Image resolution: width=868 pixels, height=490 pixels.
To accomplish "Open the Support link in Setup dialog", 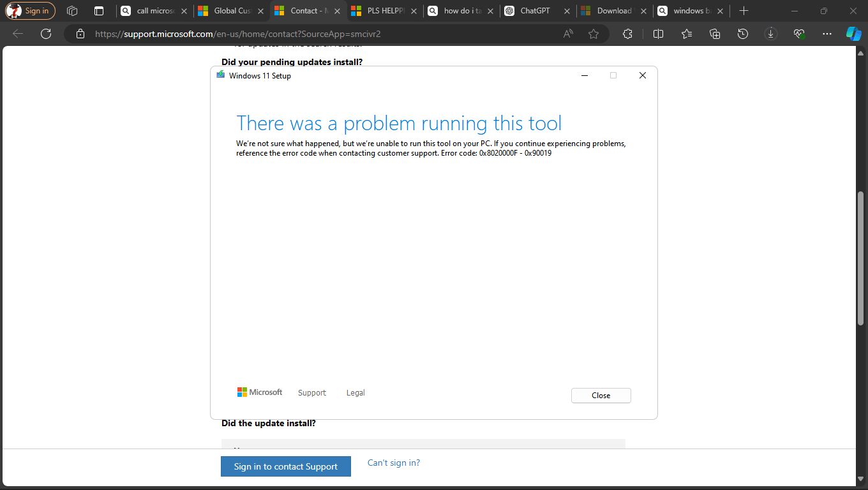I will pyautogui.click(x=312, y=393).
